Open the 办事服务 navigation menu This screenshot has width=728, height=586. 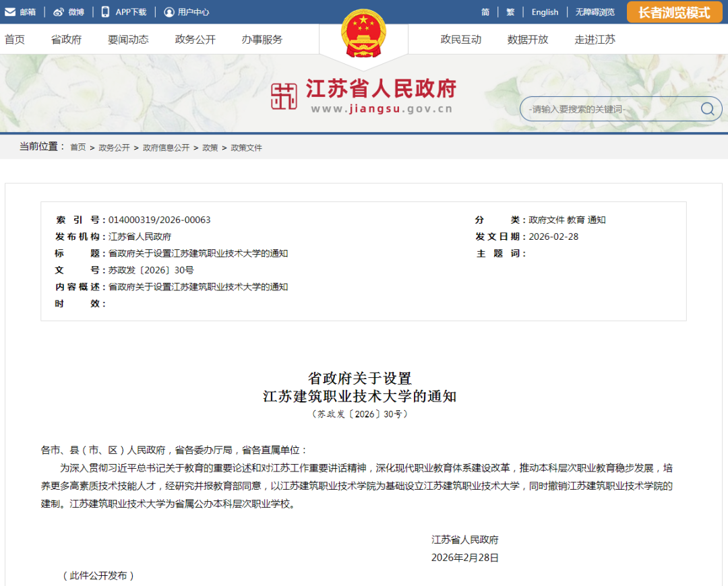pos(262,40)
